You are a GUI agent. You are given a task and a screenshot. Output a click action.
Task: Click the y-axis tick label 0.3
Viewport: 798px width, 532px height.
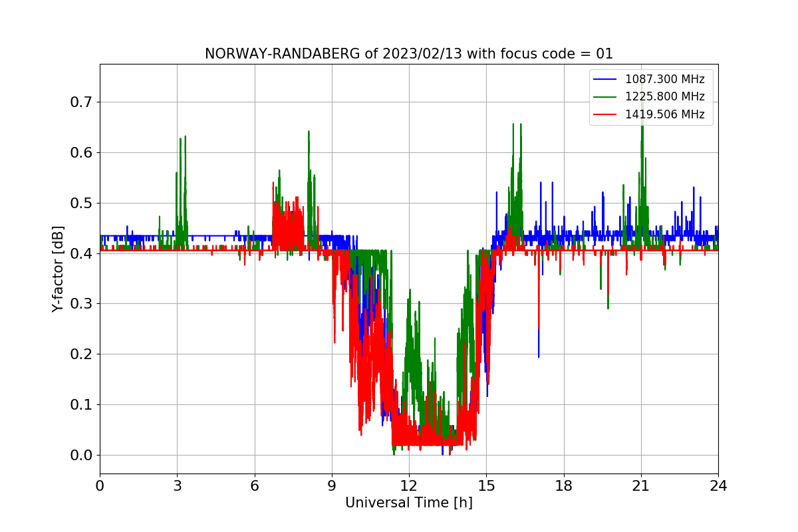coord(81,304)
